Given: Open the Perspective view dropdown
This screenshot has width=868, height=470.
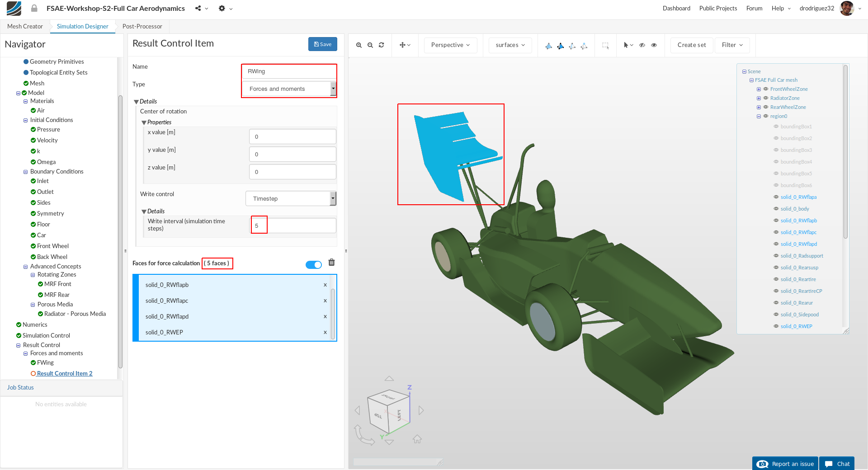Looking at the screenshot, I should pos(450,45).
